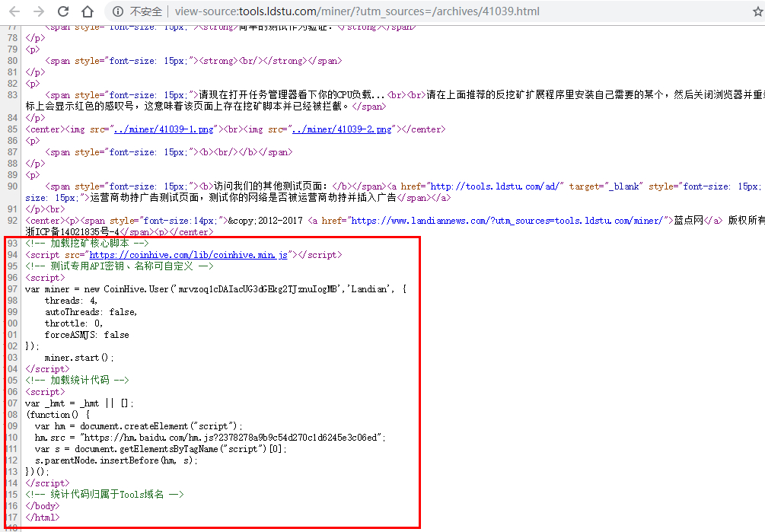Image resolution: width=765 pixels, height=532 pixels.
Task: Click the '加载挖矿核心脚本' comment line
Action: 87,244
